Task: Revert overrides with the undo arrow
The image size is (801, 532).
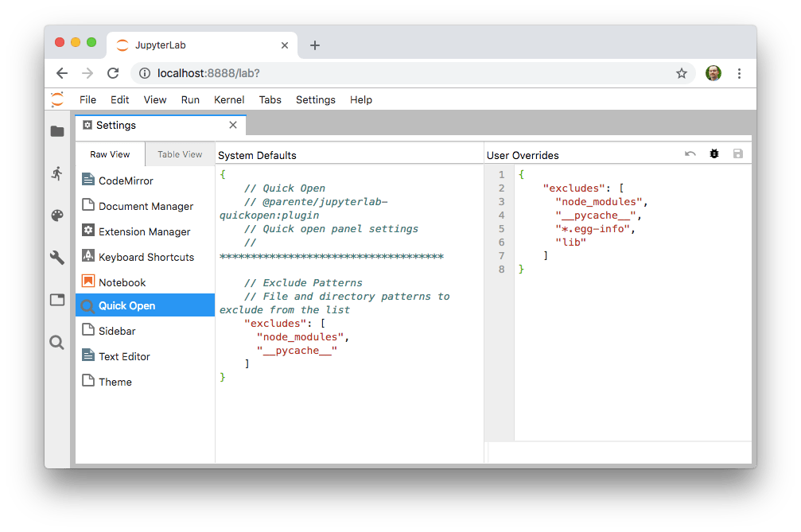Action: 690,153
